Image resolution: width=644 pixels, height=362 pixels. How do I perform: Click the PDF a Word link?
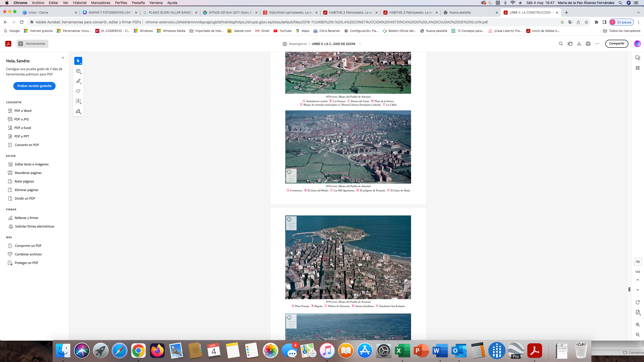[23, 111]
